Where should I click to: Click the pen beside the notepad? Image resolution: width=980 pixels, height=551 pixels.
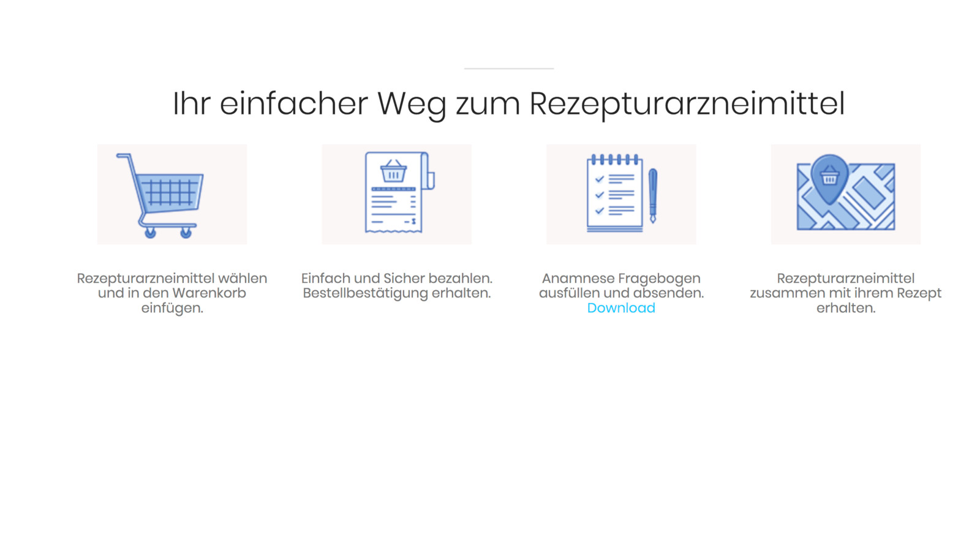pyautogui.click(x=653, y=196)
